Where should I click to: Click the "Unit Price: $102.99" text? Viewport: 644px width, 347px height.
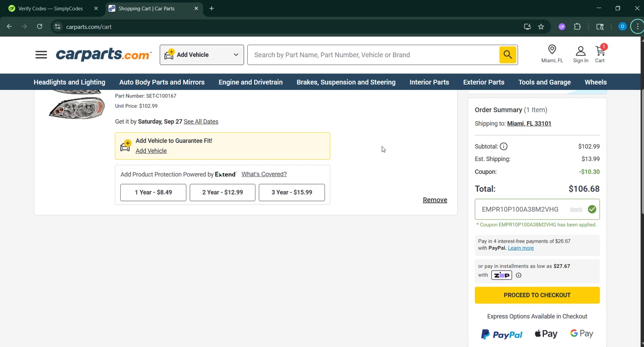136,106
